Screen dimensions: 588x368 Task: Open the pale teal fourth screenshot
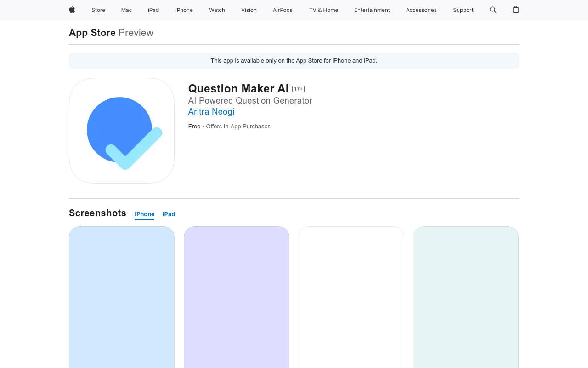tap(466, 297)
